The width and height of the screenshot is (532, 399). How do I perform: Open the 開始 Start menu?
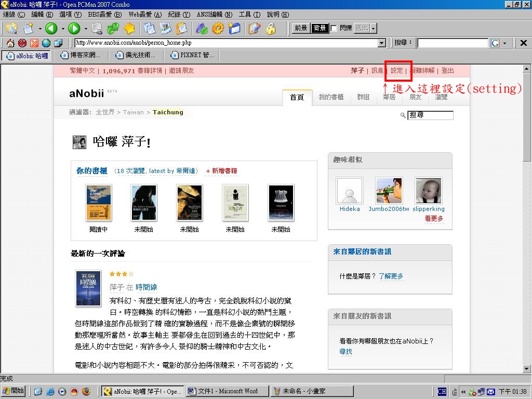pyautogui.click(x=14, y=391)
